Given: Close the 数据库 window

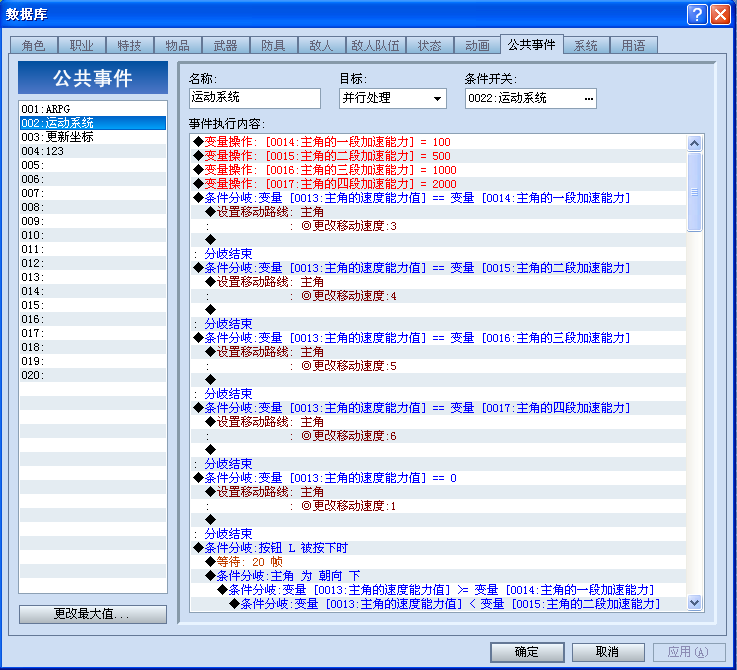Looking at the screenshot, I should click(x=720, y=14).
